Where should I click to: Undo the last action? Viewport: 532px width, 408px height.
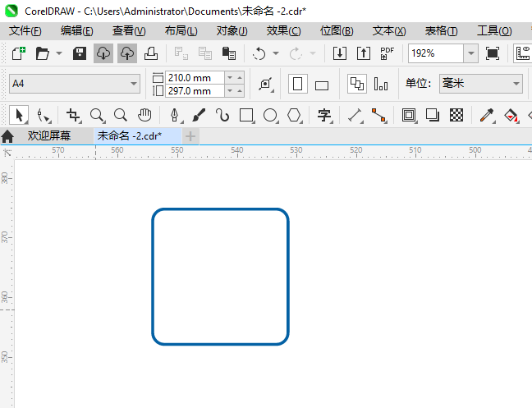(x=259, y=53)
